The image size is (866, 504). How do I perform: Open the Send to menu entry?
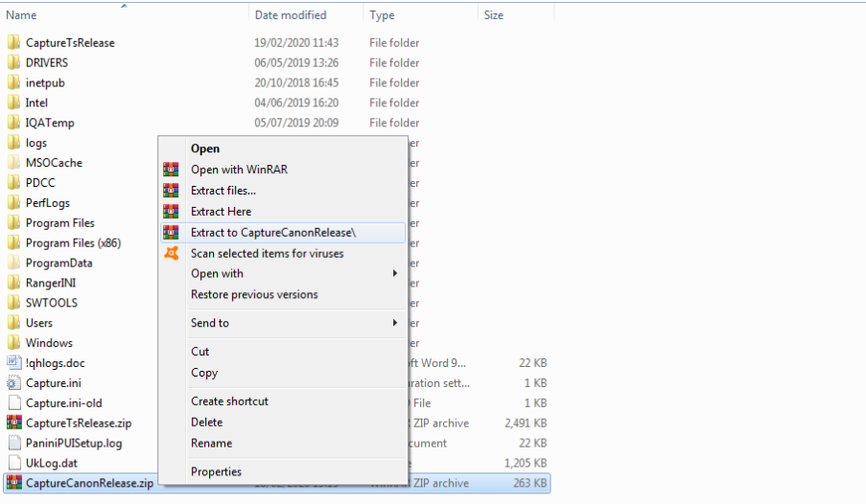pos(283,322)
